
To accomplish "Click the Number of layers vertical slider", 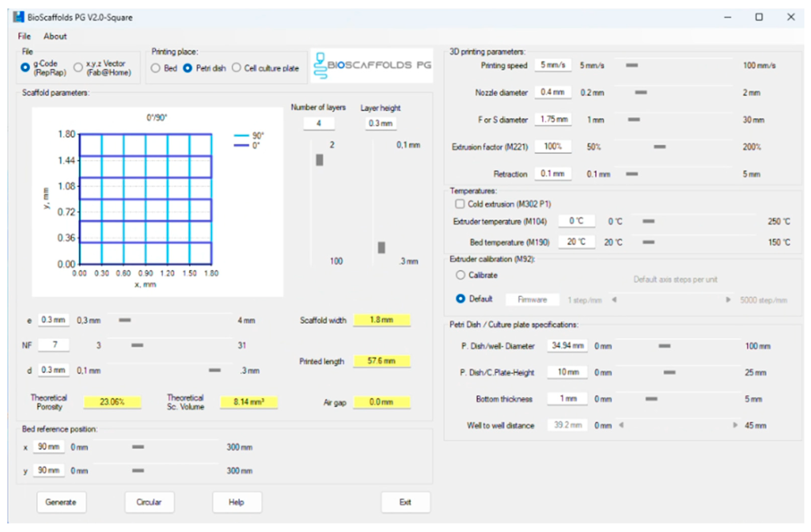I will coord(319,160).
